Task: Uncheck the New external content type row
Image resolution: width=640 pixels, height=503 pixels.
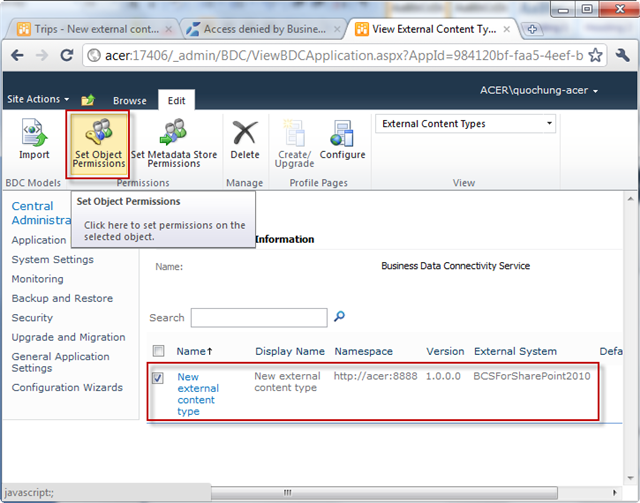Action: pyautogui.click(x=158, y=378)
